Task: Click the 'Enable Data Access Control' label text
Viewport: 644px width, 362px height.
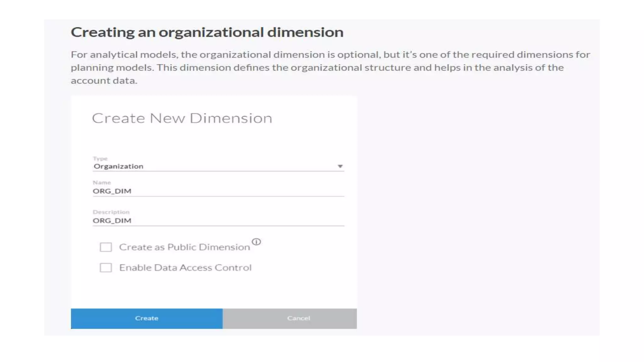Action: point(185,268)
